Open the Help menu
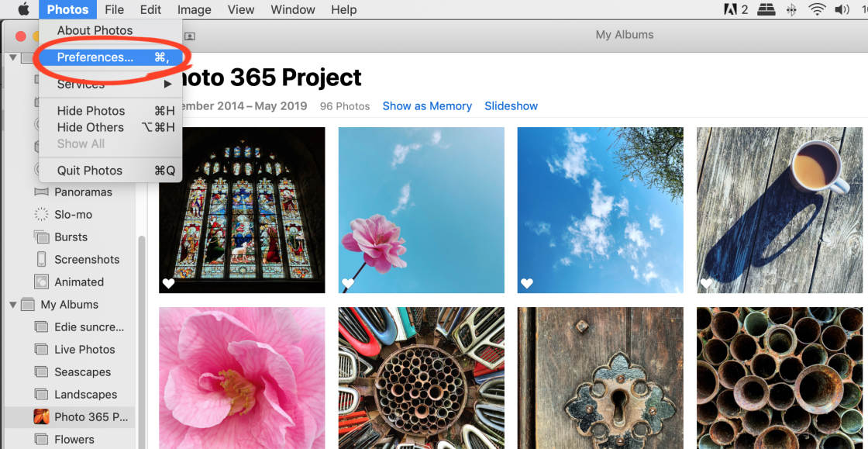 tap(344, 9)
